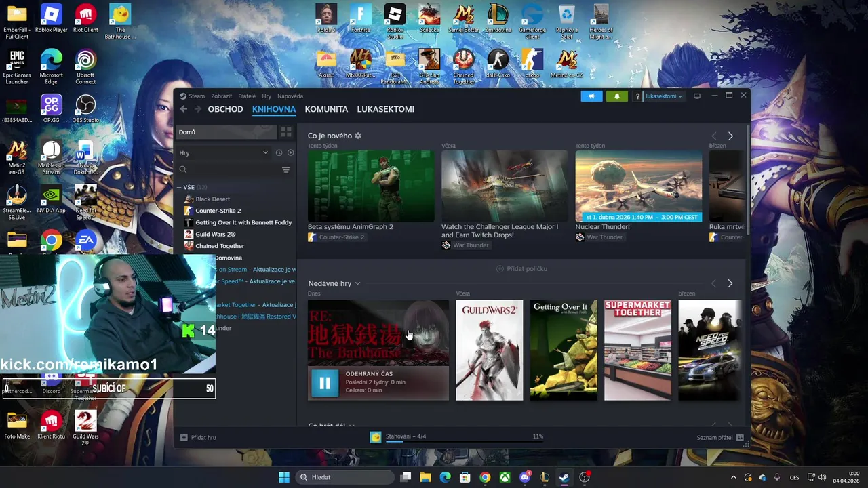Click the Domů home button
The width and height of the screenshot is (868, 488).
(x=226, y=132)
